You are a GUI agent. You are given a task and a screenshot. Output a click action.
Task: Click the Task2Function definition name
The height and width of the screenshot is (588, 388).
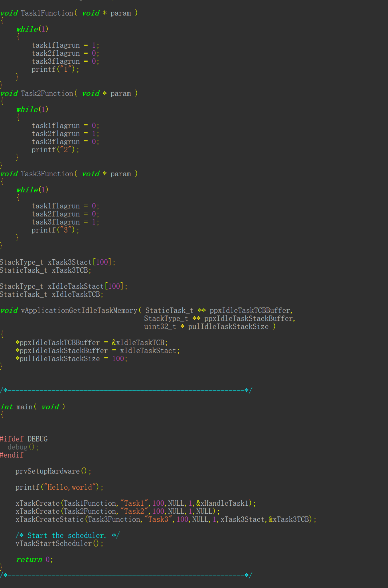point(47,94)
